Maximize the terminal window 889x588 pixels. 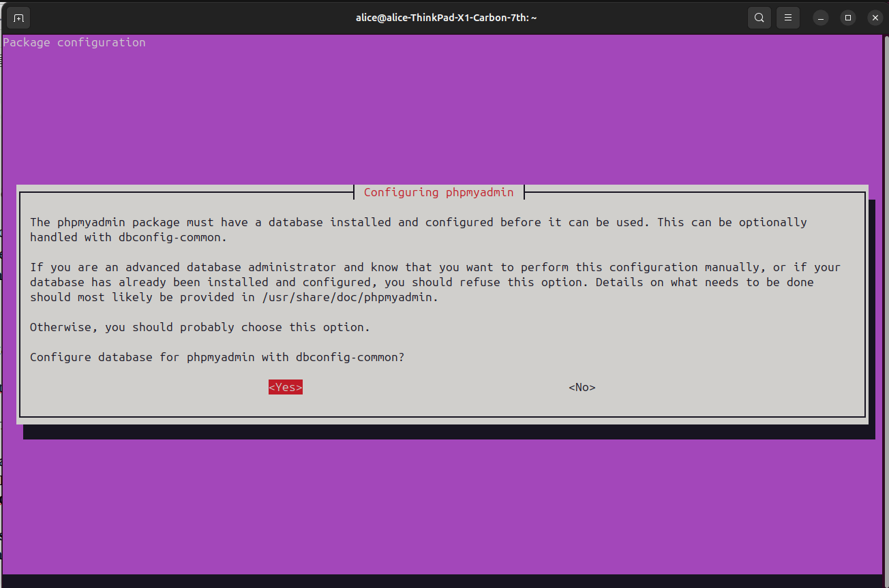click(x=848, y=18)
